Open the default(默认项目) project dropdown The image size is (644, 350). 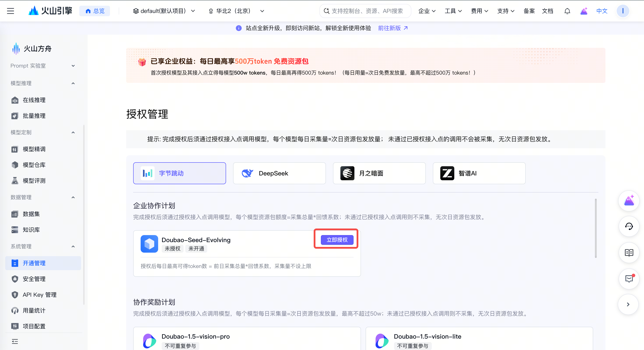164,11
